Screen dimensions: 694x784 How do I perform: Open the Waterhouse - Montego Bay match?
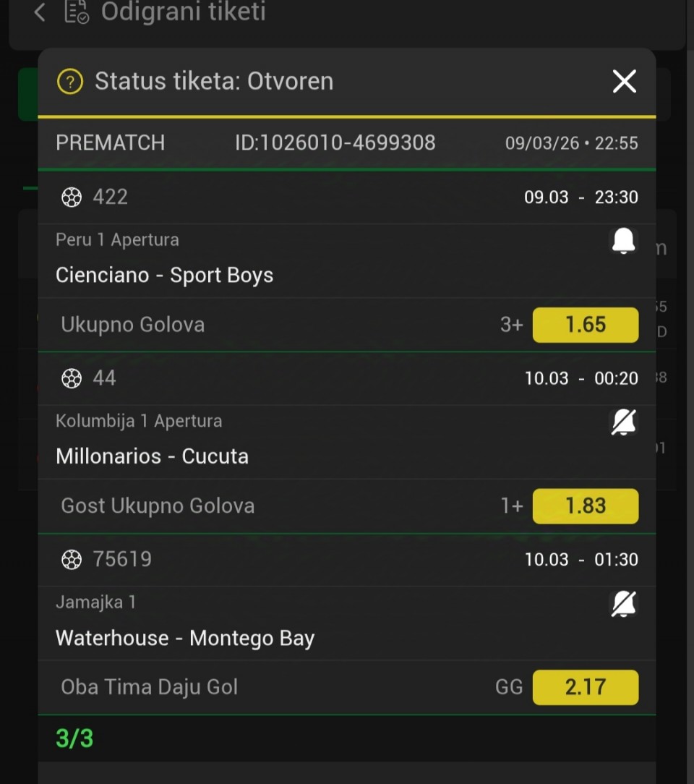[x=185, y=638]
